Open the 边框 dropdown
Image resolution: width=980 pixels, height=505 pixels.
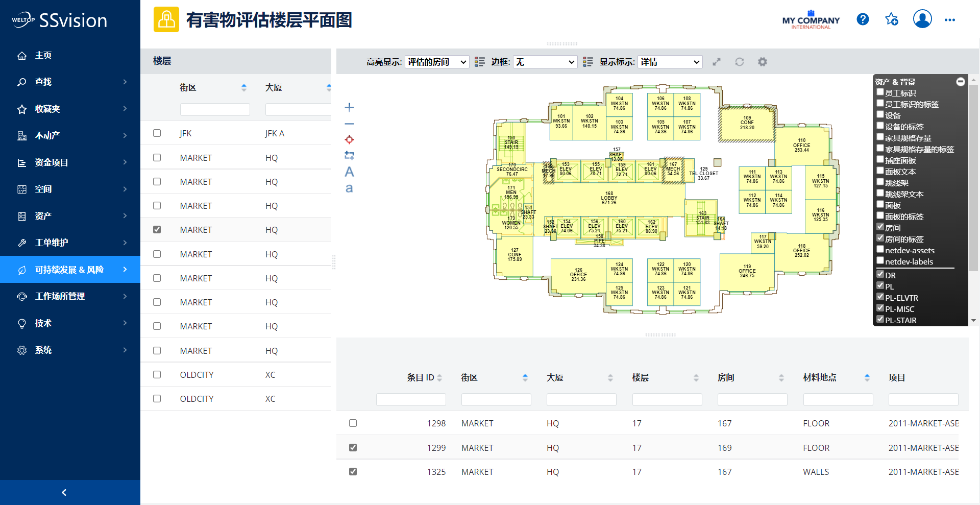tap(545, 62)
